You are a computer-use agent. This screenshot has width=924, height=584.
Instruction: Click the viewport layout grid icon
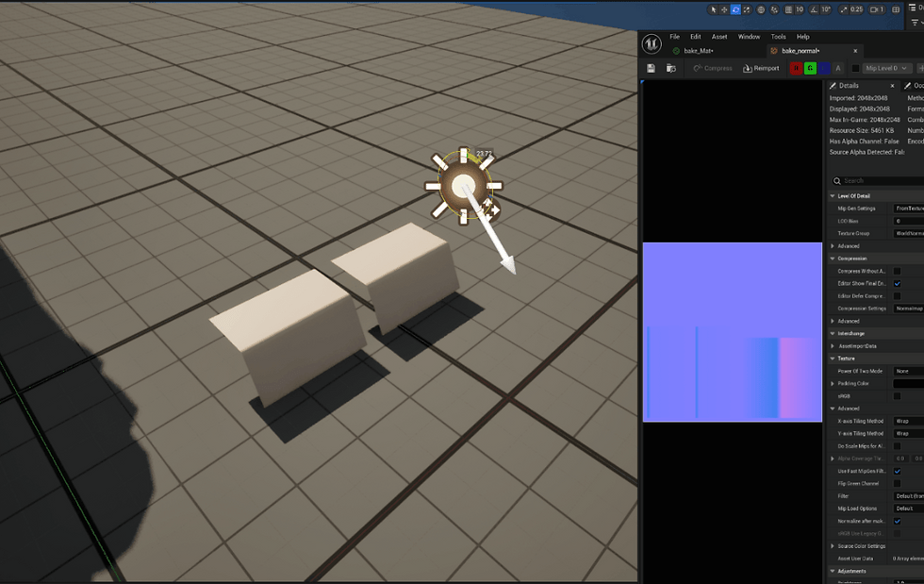click(x=896, y=9)
